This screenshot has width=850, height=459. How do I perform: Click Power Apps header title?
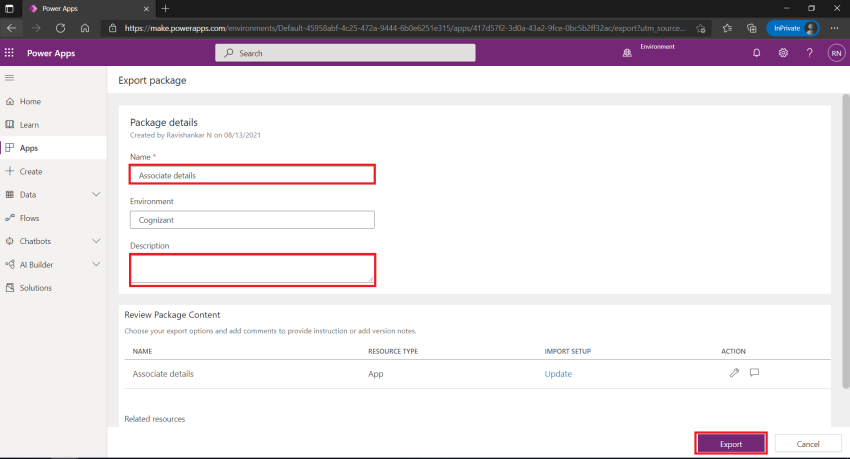51,53
